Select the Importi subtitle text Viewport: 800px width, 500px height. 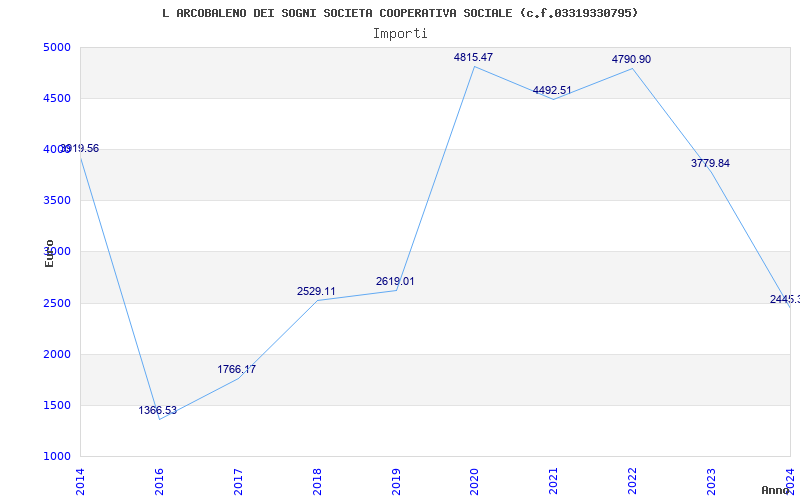tap(400, 34)
